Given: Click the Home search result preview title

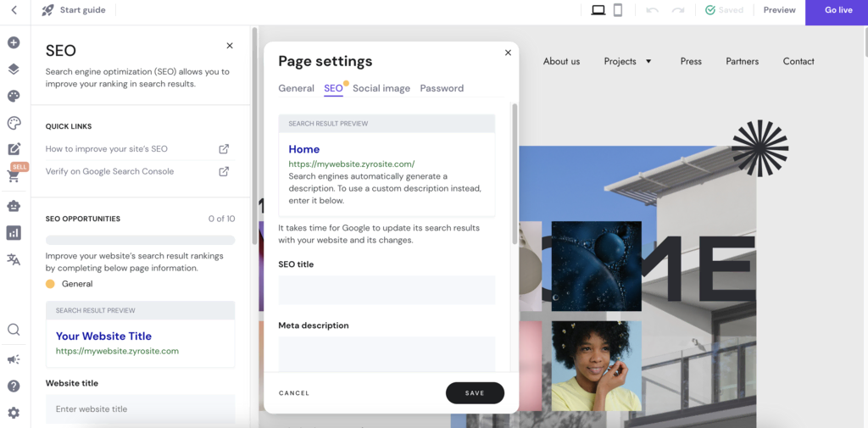Looking at the screenshot, I should [x=304, y=149].
